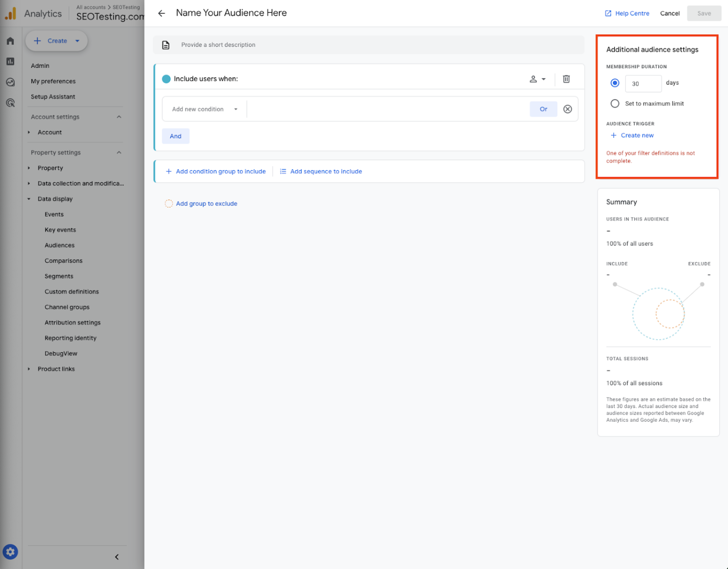Select the 30 days duration radio button
The image size is (728, 569).
(x=615, y=83)
